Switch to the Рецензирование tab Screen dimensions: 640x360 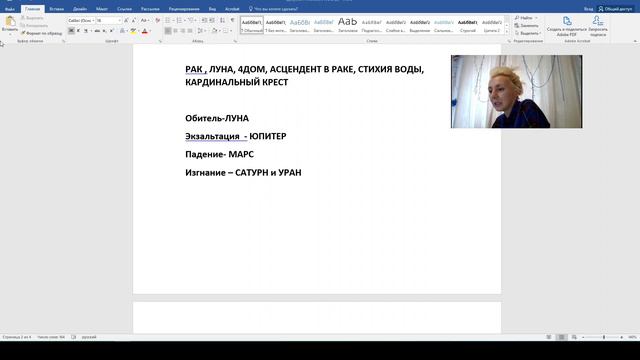click(x=184, y=9)
